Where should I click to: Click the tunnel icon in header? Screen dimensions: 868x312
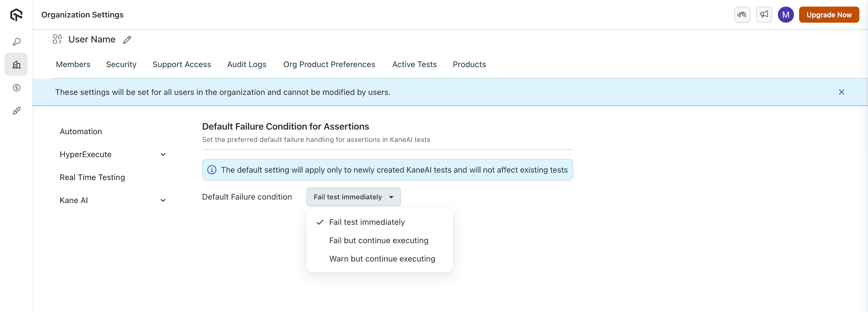click(x=742, y=14)
